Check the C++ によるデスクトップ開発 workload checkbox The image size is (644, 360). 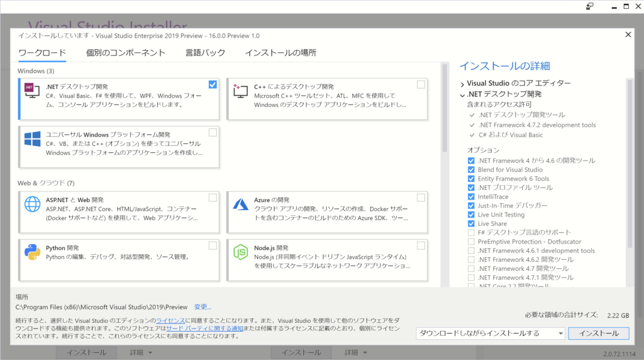click(421, 85)
